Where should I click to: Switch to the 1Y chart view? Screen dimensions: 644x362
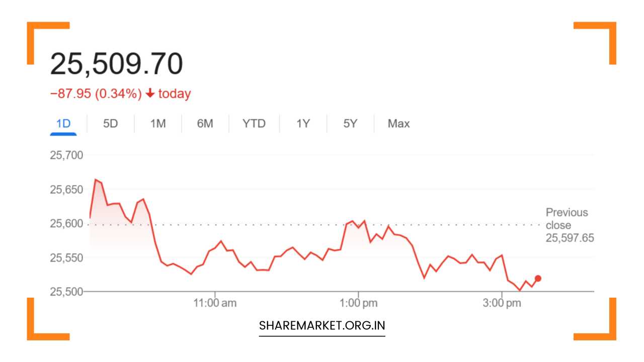(303, 123)
